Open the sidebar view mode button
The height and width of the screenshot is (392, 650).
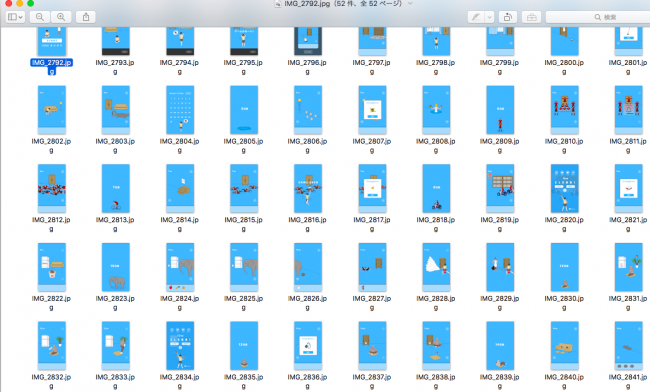click(15, 17)
